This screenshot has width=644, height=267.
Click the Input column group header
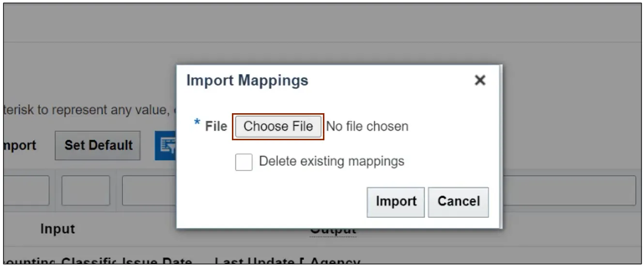(58, 229)
